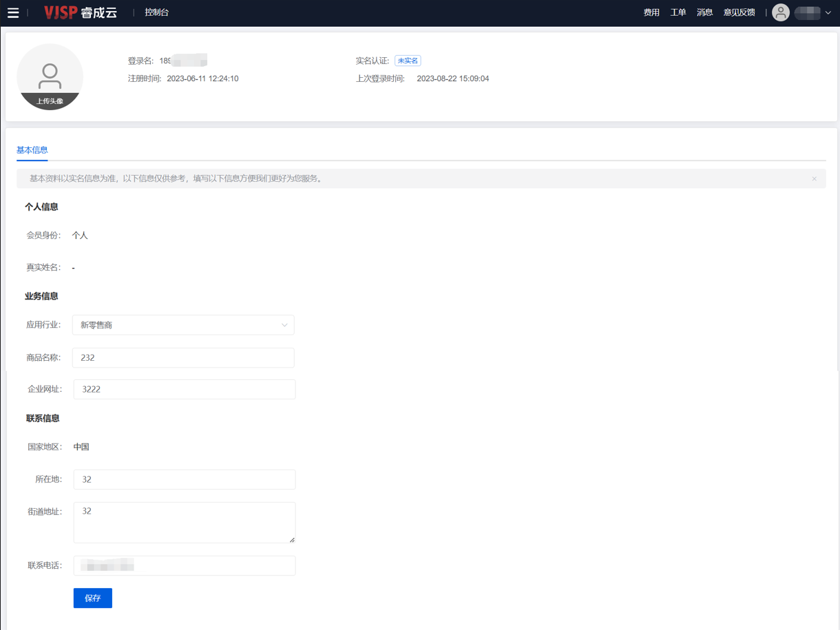Dismiss the info notice with the X
Viewport: 840px width, 630px height.
point(814,179)
